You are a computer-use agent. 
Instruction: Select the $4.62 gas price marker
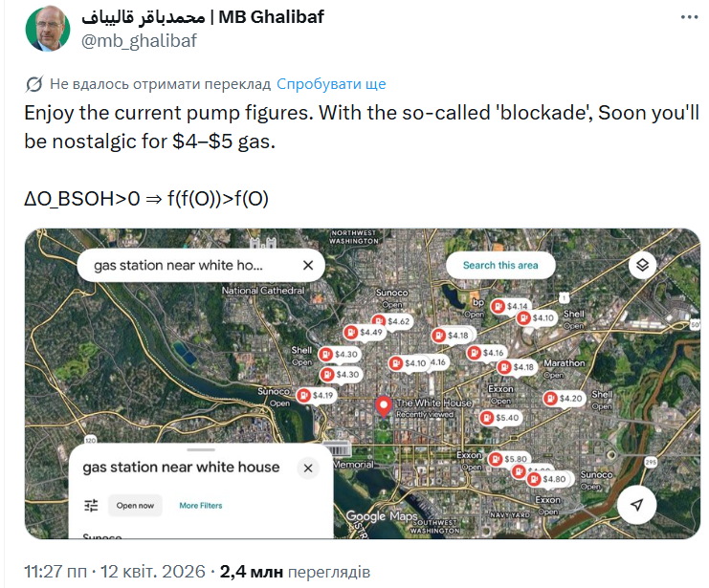[x=391, y=321]
